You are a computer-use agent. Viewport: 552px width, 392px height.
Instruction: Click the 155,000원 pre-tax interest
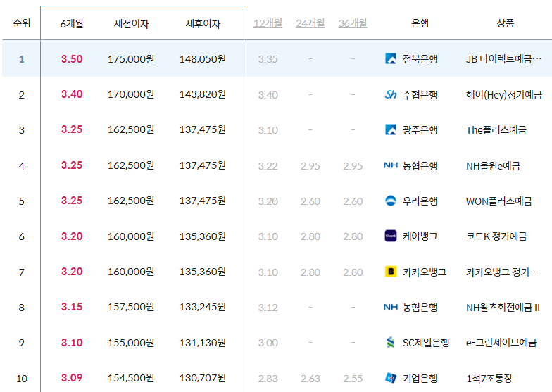point(131,342)
